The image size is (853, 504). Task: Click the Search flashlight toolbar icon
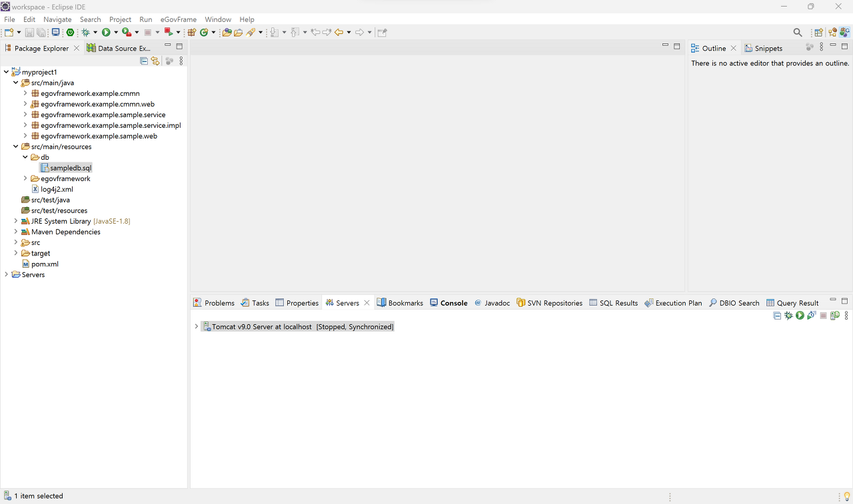[251, 32]
